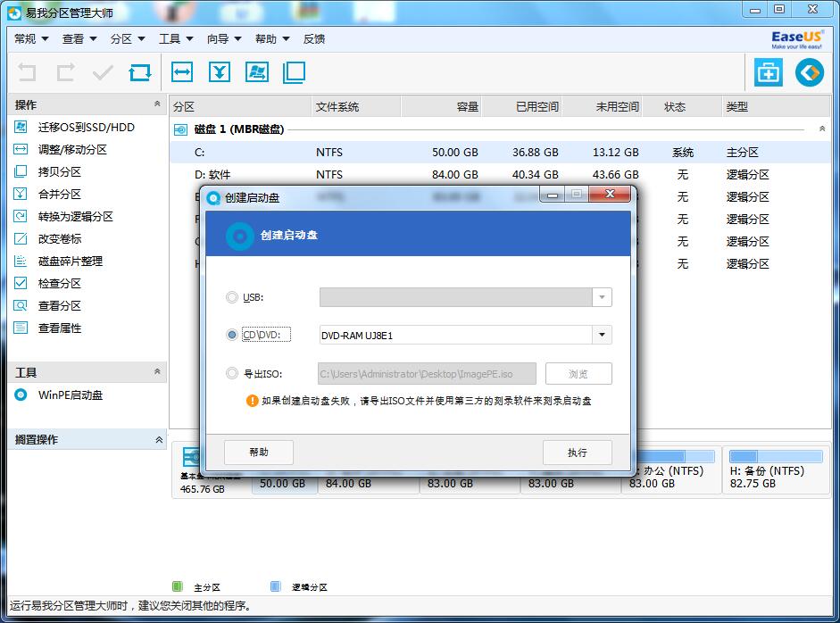The height and width of the screenshot is (623, 840).
Task: Click the 磁盘碎片整理 operation link
Action: click(x=71, y=261)
